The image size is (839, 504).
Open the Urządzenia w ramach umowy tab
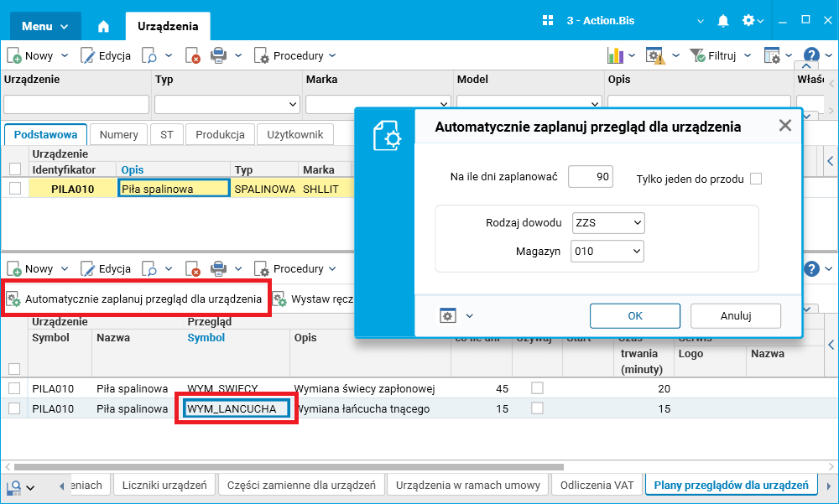pos(468,485)
